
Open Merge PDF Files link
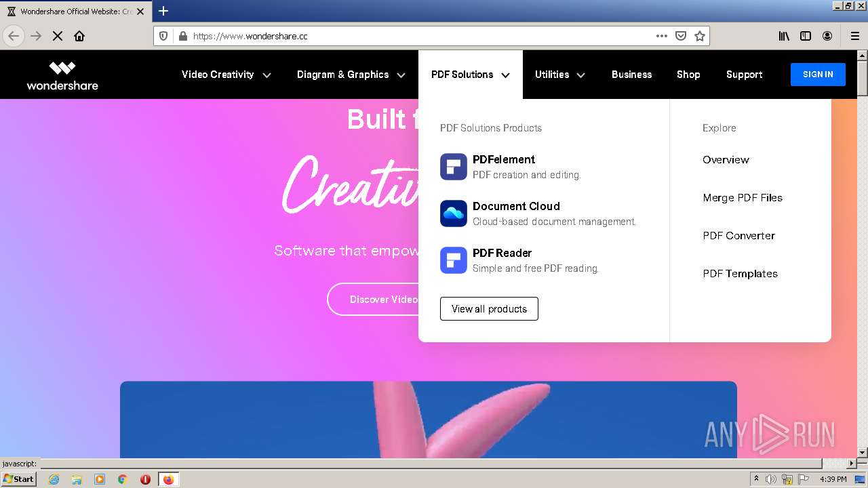tap(743, 198)
